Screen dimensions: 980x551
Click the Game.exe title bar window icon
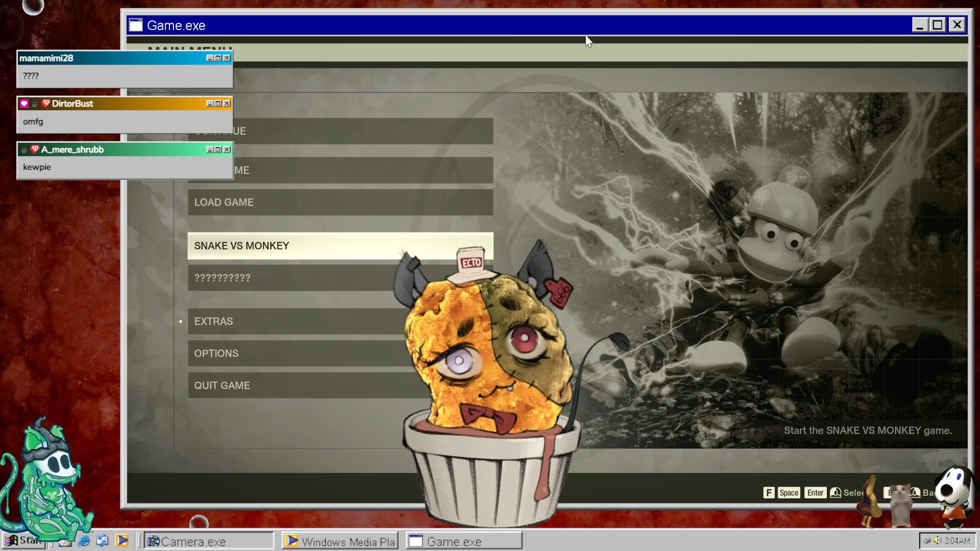tap(136, 26)
